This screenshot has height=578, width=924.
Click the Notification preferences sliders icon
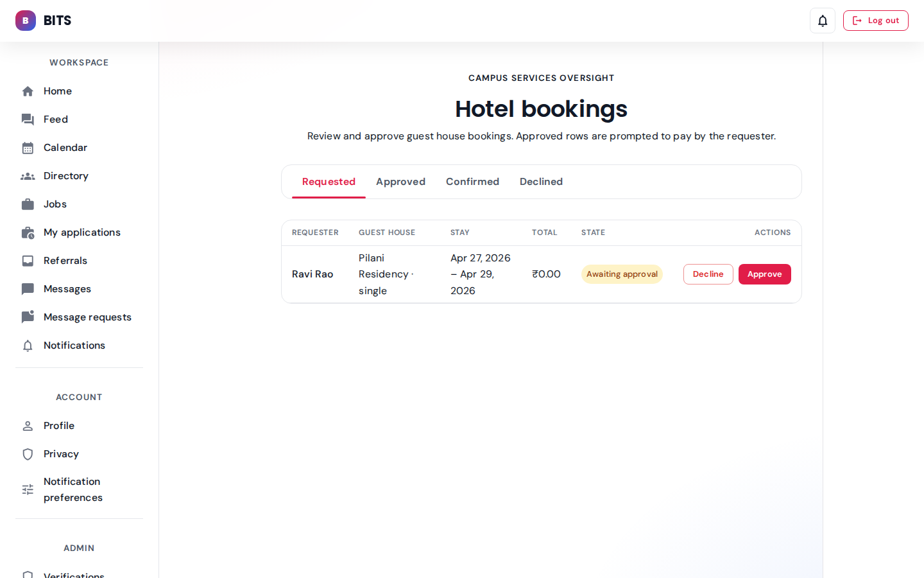coord(28,489)
